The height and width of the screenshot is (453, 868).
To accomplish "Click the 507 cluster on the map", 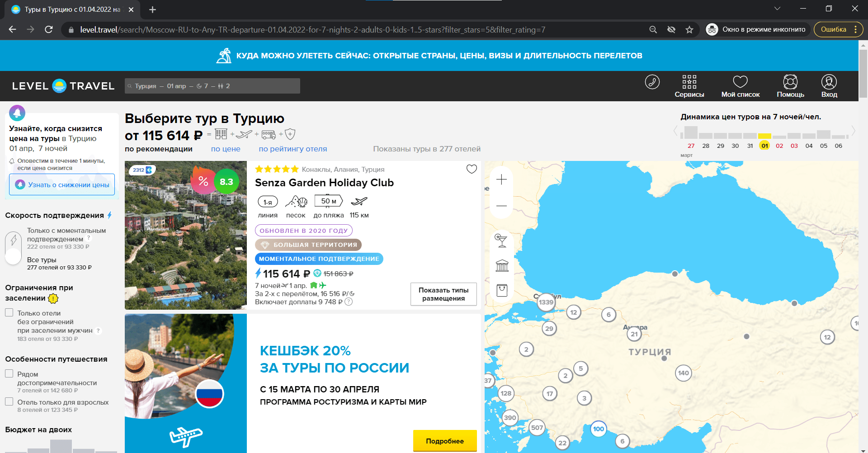I will (537, 428).
